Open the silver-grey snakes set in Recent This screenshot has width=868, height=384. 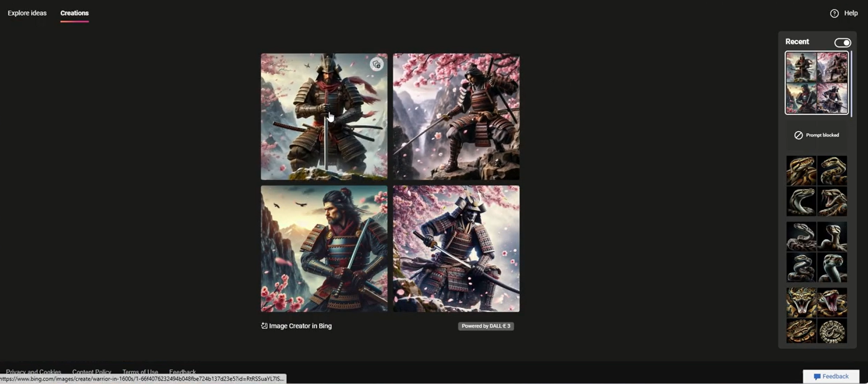click(816, 252)
